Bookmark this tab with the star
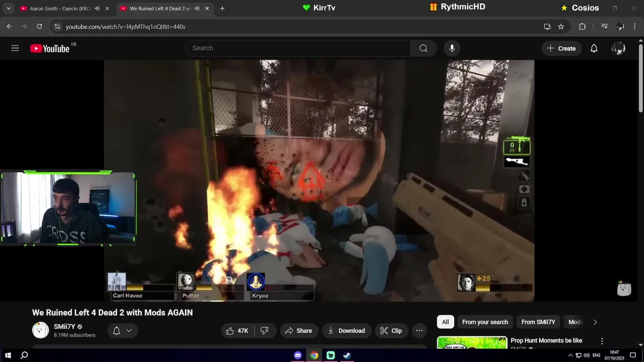This screenshot has width=644, height=362. point(561,27)
